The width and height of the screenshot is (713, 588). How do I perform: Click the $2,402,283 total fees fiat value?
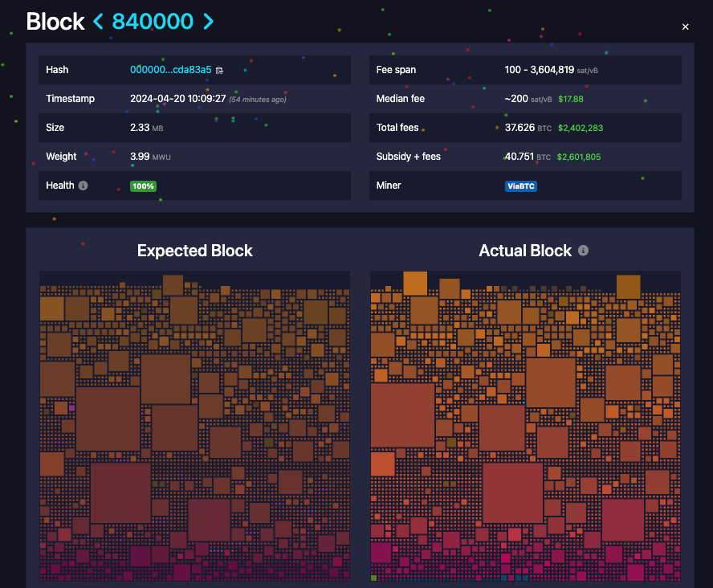click(x=580, y=128)
